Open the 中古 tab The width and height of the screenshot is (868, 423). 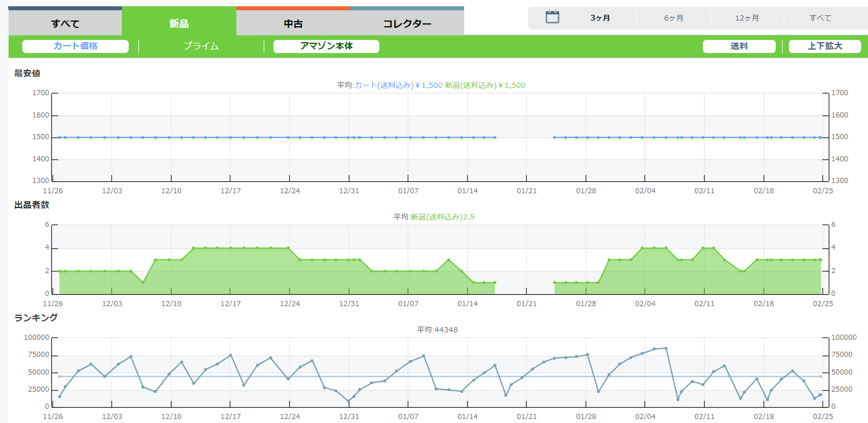[293, 23]
